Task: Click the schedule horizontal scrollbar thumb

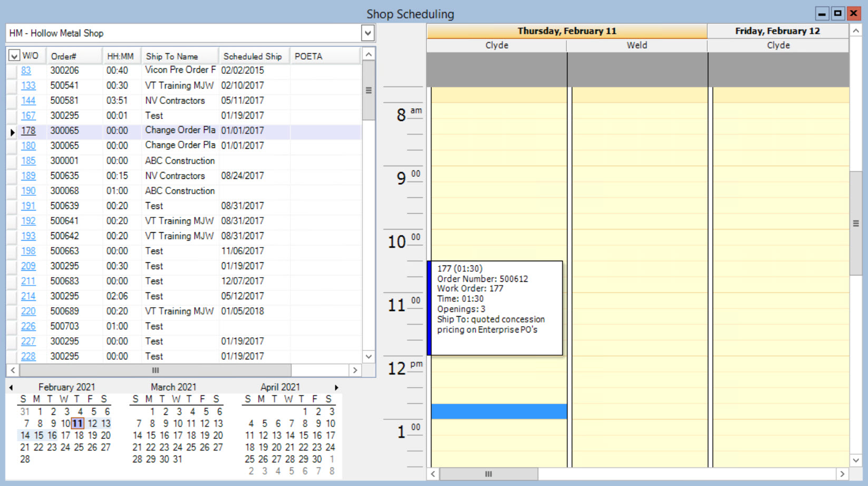Action: tap(489, 474)
